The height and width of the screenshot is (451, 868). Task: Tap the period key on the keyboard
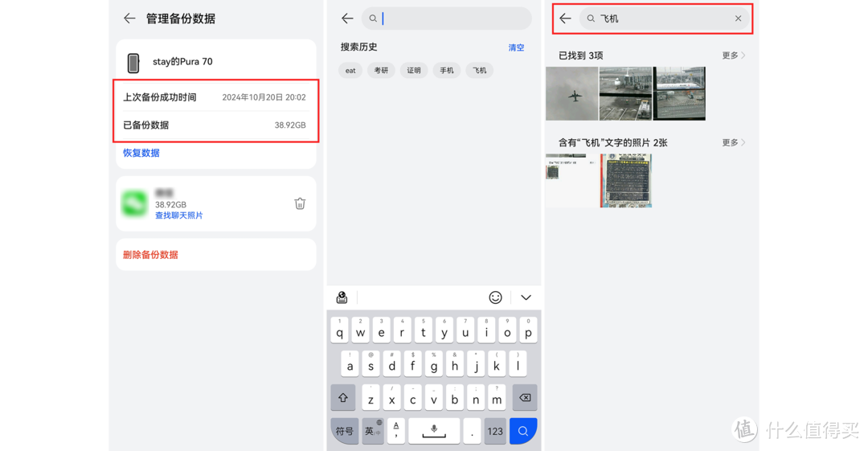click(472, 431)
